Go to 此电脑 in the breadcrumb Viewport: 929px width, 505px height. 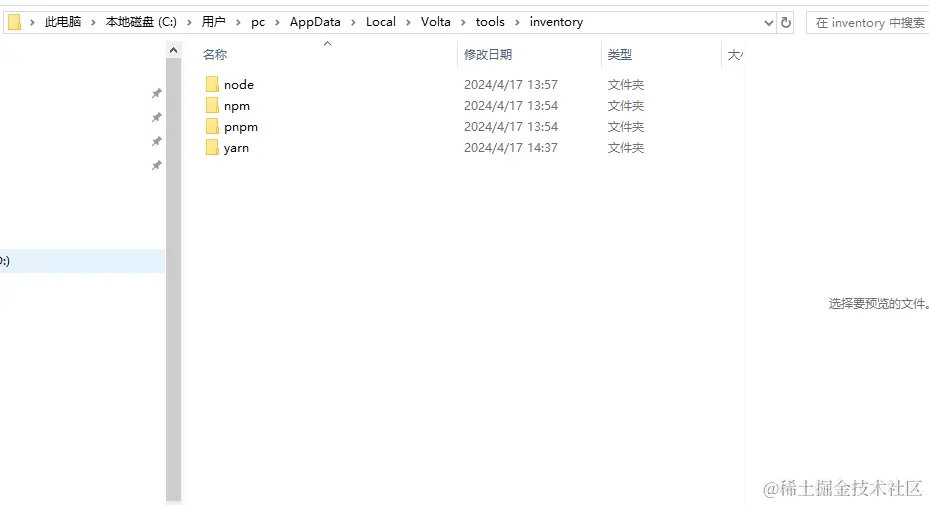tap(63, 22)
